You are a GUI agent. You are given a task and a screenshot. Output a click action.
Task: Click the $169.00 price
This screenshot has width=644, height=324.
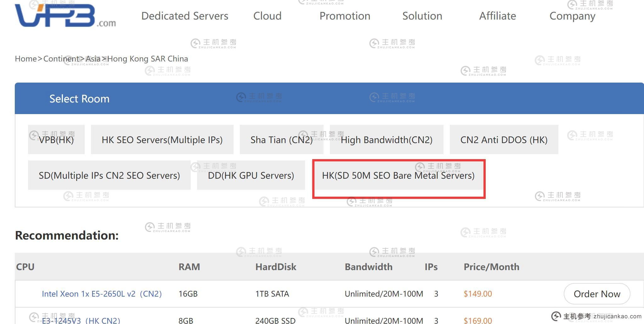477,321
